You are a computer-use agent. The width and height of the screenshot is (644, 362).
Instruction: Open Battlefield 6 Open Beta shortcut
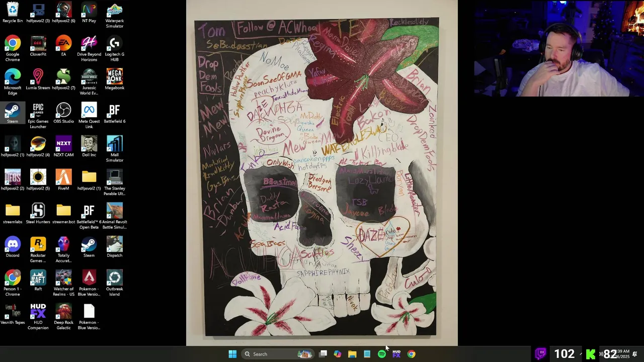89,217
